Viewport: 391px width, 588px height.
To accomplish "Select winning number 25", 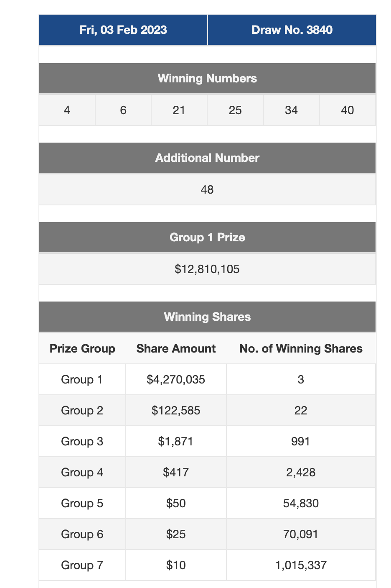I will tap(235, 110).
